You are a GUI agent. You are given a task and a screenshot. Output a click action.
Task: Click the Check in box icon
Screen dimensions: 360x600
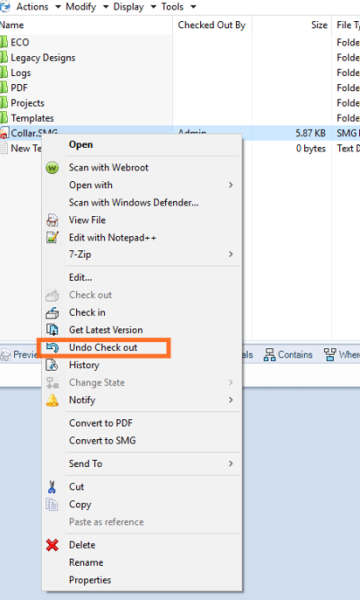[x=52, y=313]
